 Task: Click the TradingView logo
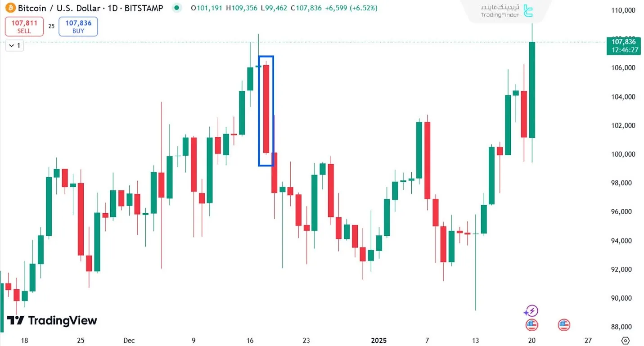tap(52, 320)
